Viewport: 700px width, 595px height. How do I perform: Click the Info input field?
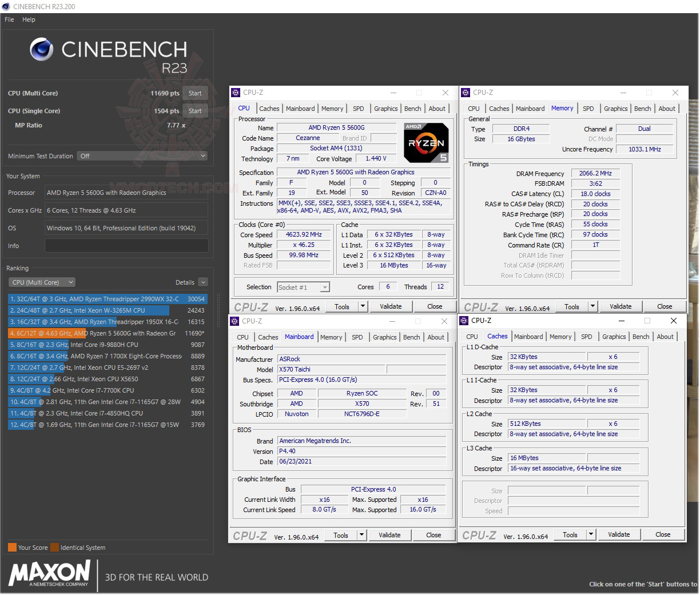126,246
